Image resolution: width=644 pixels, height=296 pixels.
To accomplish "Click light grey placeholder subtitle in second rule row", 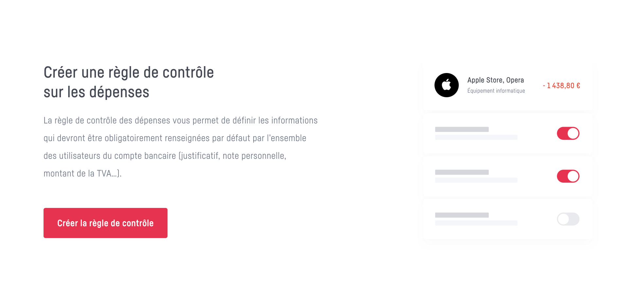I will 476,180.
